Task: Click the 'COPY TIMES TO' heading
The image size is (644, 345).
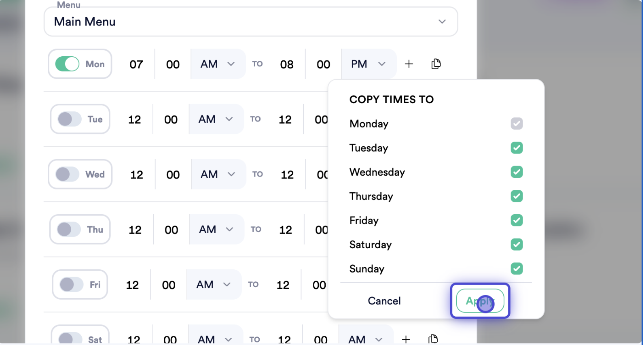Action: click(x=392, y=99)
